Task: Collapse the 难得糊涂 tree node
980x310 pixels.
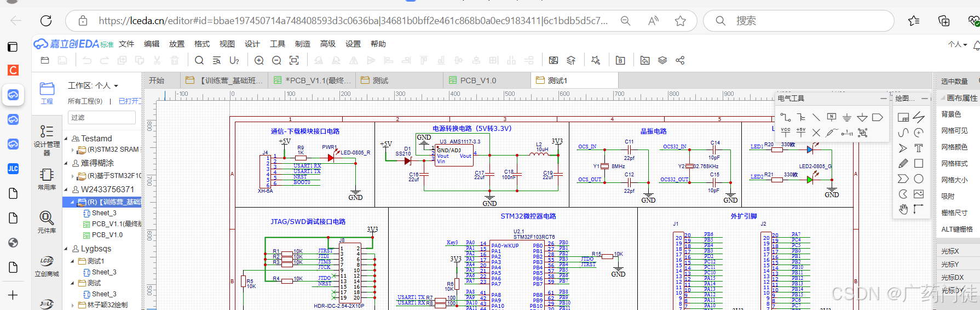Action: (x=66, y=163)
